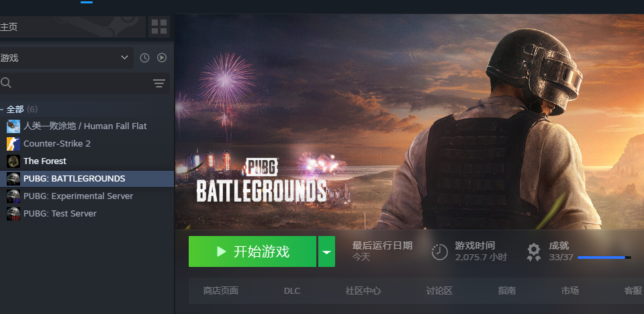
Task: Select Counter-Strike 2 game icon
Action: 13,144
